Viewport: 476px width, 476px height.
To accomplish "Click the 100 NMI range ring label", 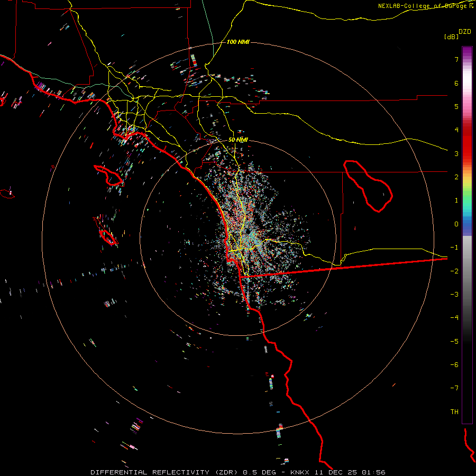I will [x=238, y=42].
